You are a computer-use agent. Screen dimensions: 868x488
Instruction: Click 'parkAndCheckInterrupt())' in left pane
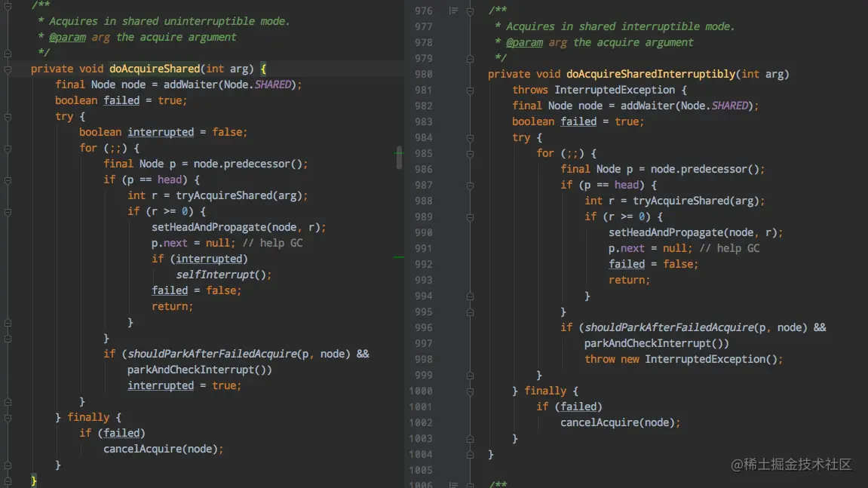coord(199,370)
